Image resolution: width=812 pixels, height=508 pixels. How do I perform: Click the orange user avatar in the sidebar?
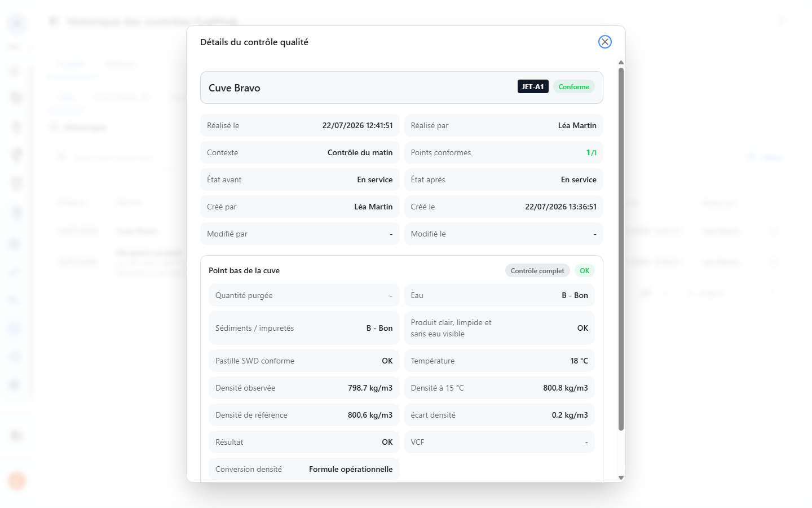coord(17,481)
